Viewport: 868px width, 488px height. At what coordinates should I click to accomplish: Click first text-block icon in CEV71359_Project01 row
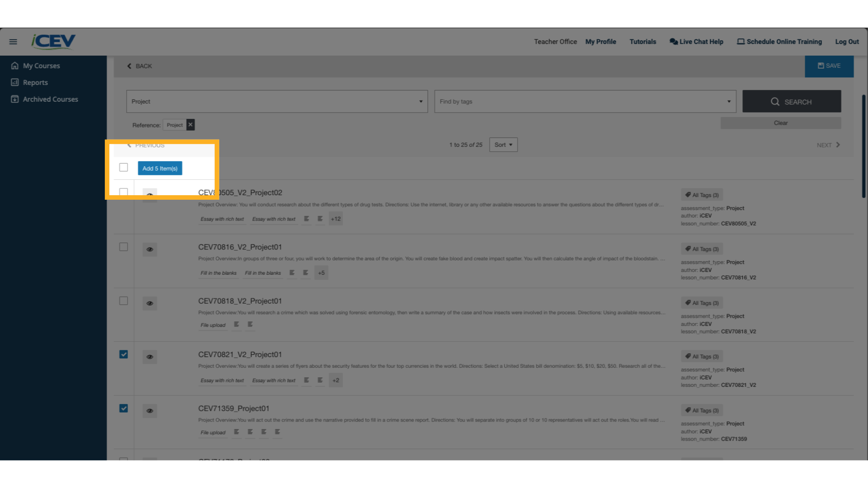point(236,432)
